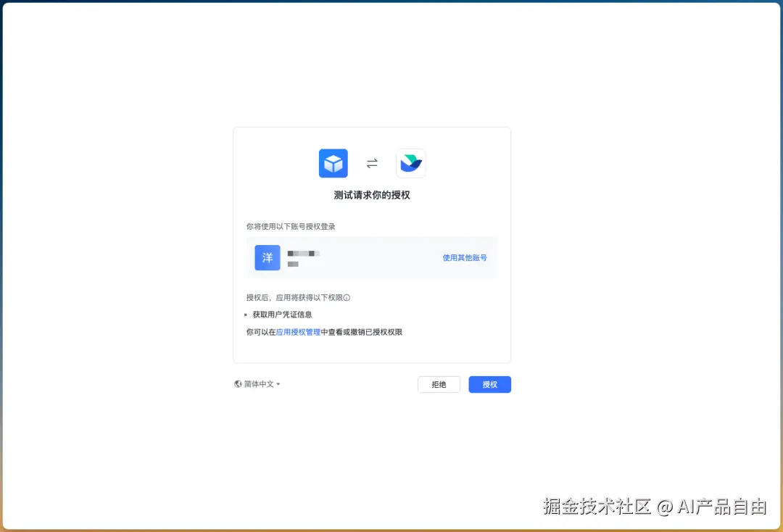Click 拒绝 to deny authorization
This screenshot has width=783, height=532.
tap(439, 384)
